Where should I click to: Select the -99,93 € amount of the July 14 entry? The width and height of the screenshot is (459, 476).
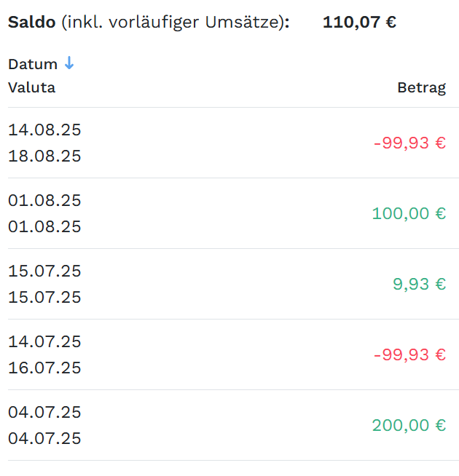point(409,355)
